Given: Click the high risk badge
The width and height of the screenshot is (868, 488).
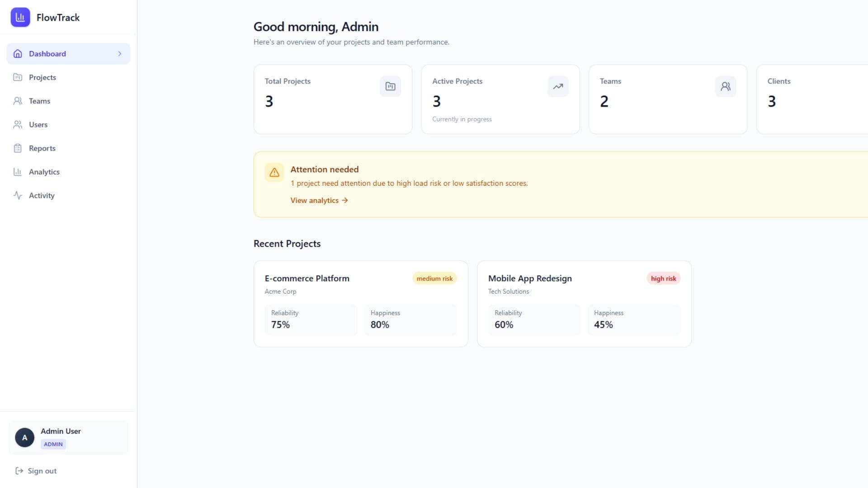Looking at the screenshot, I should [x=663, y=278].
